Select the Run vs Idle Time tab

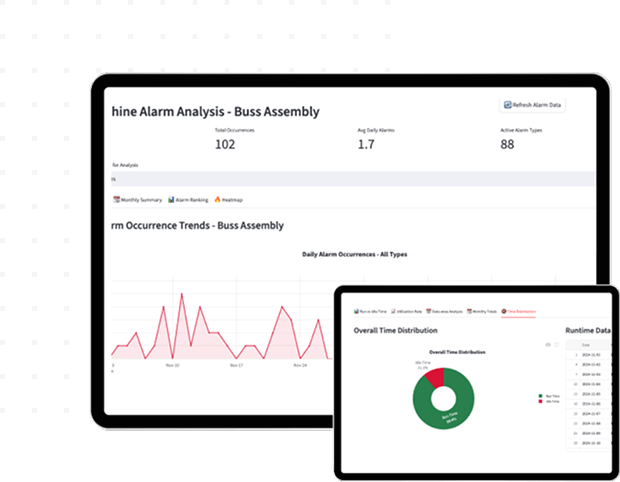pyautogui.click(x=371, y=313)
